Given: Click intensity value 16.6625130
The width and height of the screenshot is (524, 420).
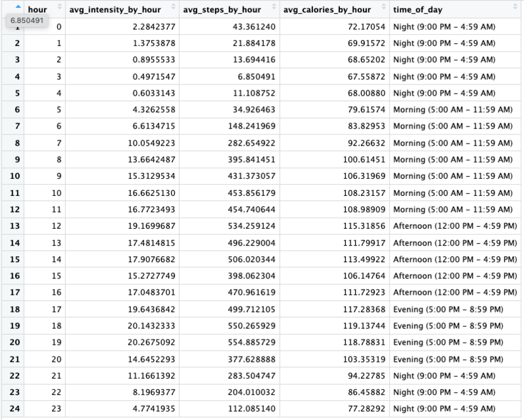Looking at the screenshot, I should 151,193.
